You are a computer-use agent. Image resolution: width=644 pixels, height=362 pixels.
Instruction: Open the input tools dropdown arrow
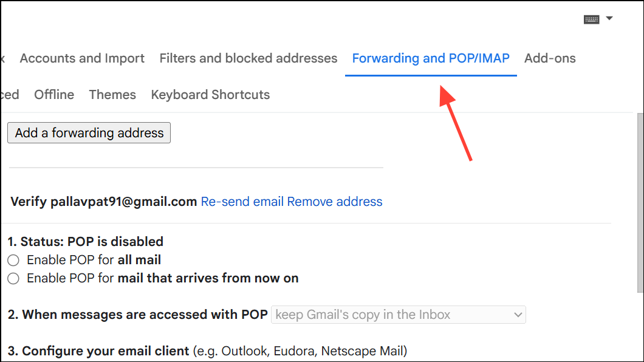click(x=609, y=19)
